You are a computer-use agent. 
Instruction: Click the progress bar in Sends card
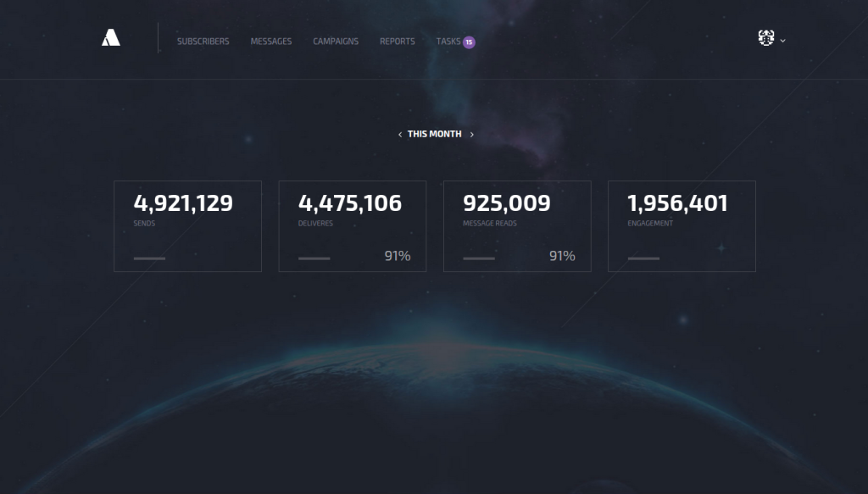(149, 258)
